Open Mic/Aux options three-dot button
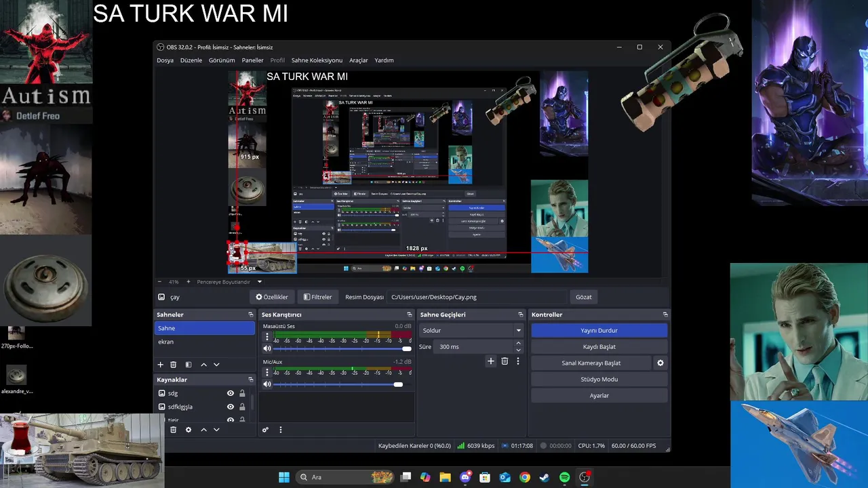868x488 pixels. coord(267,372)
